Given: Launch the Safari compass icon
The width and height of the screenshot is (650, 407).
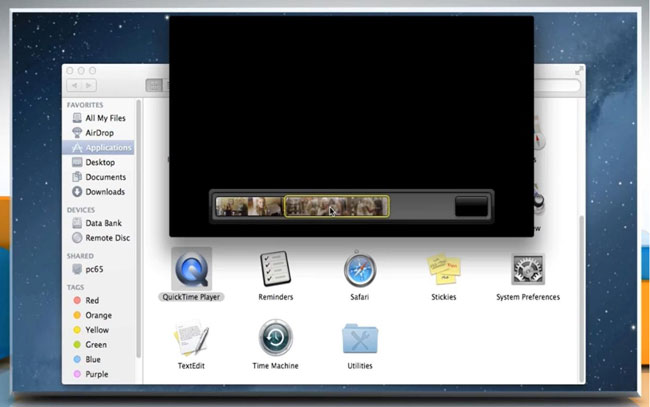Looking at the screenshot, I should [359, 270].
